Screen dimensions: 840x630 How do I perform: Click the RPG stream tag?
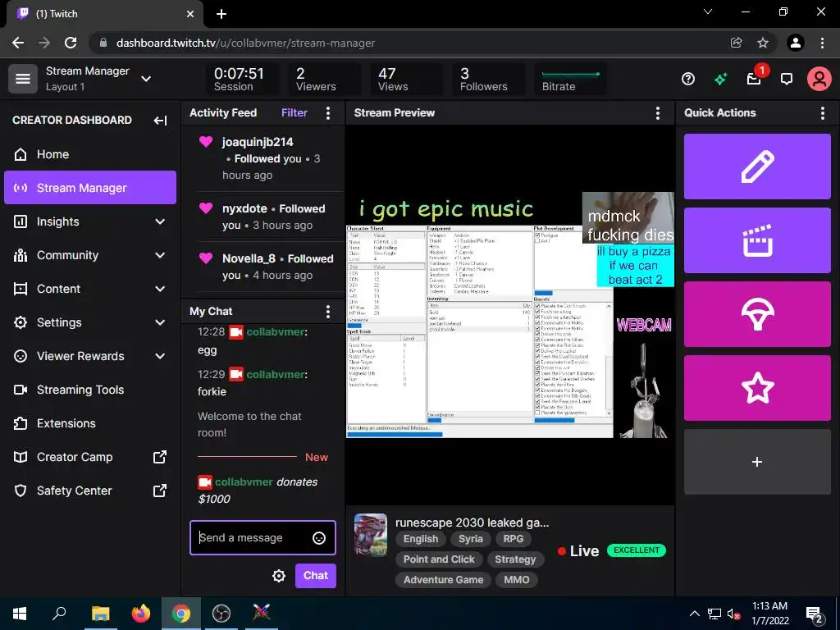(514, 539)
